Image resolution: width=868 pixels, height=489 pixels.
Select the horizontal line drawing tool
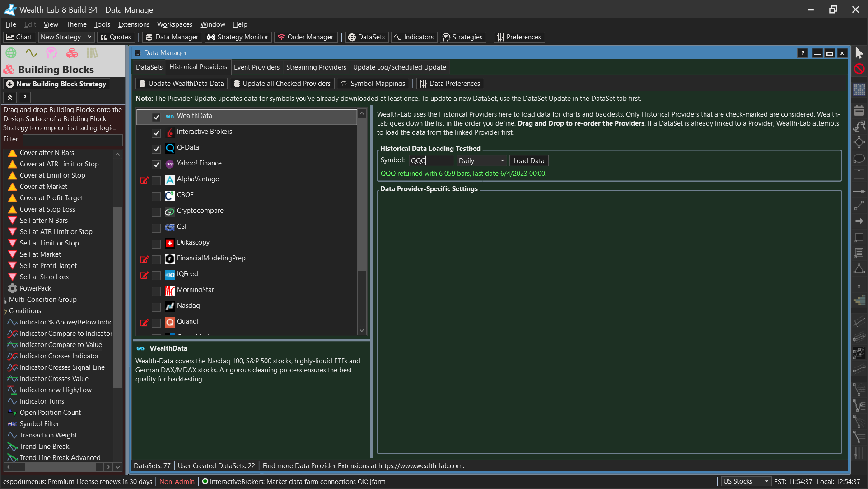tap(859, 192)
